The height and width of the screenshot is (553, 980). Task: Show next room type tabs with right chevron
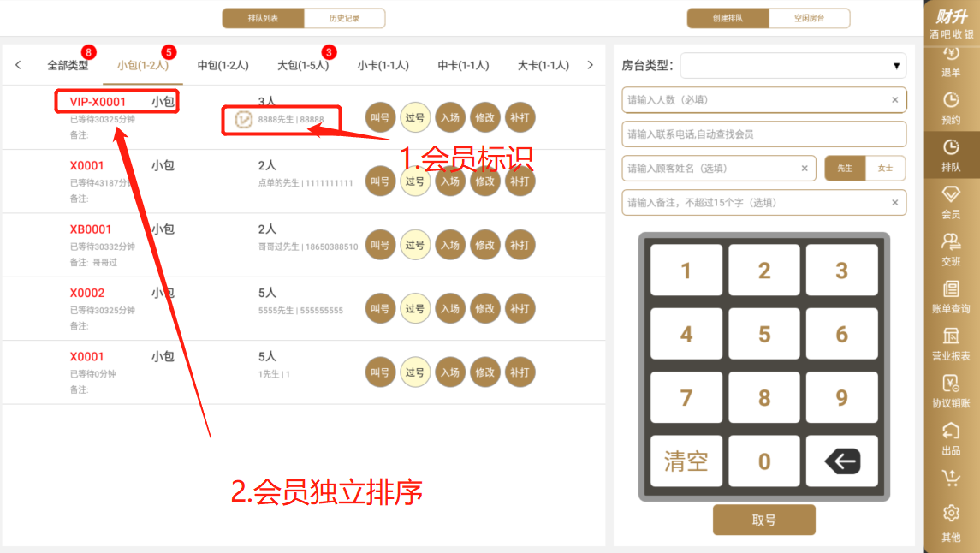click(590, 65)
